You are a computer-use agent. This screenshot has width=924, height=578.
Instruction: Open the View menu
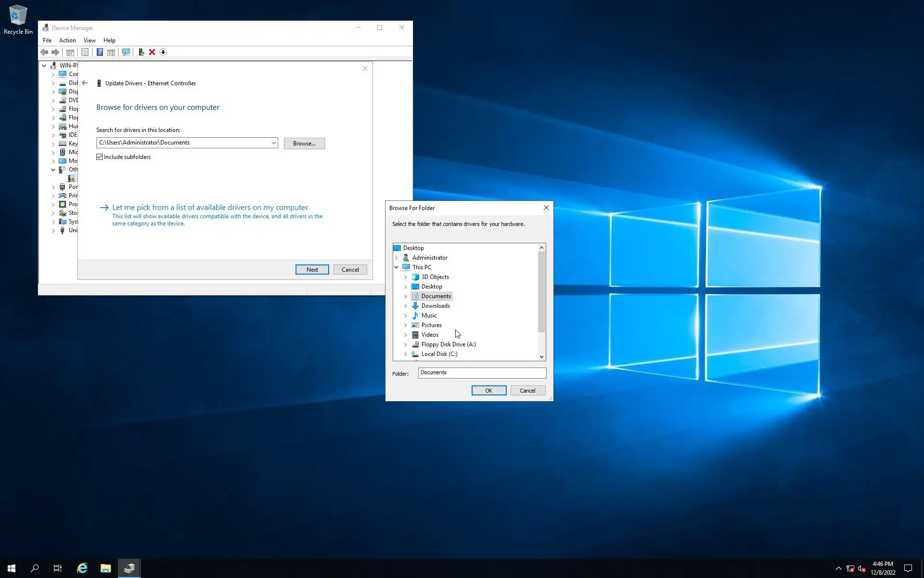pyautogui.click(x=90, y=40)
